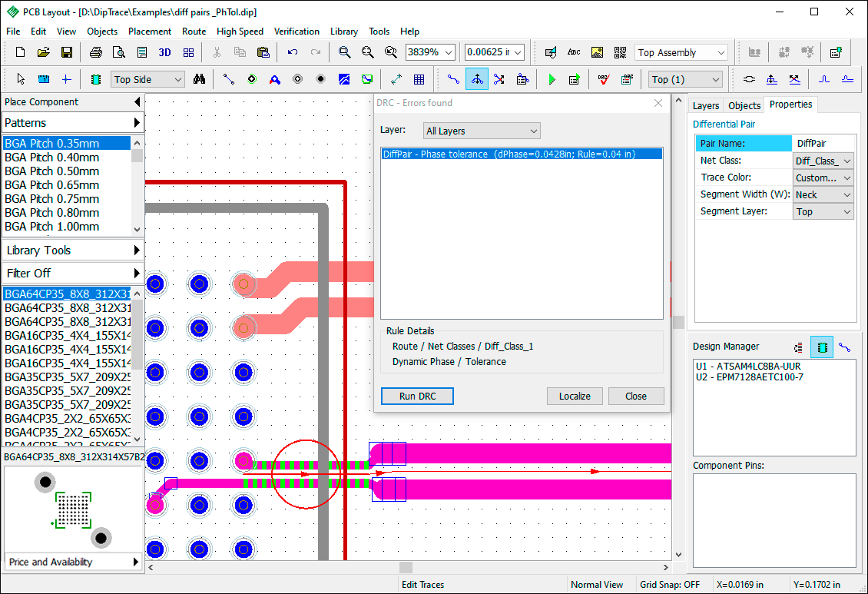Select the default arrow pointer tool
The width and height of the screenshot is (868, 594).
pos(21,79)
